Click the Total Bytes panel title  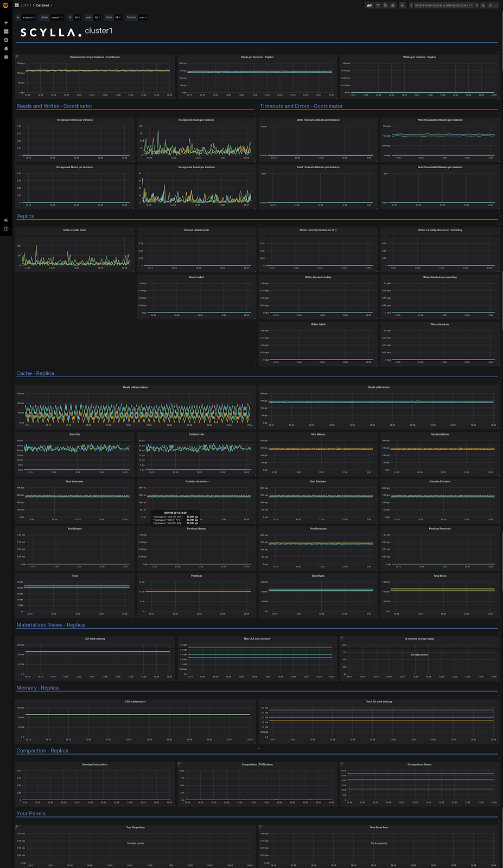440,576
